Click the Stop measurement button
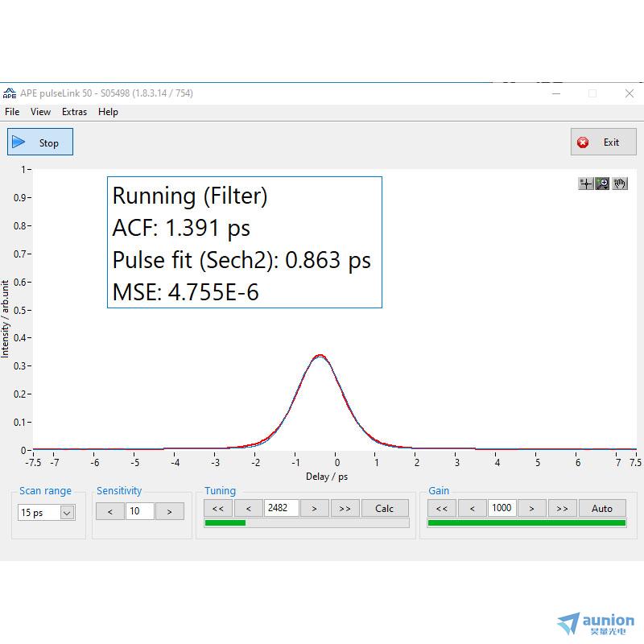 40,142
